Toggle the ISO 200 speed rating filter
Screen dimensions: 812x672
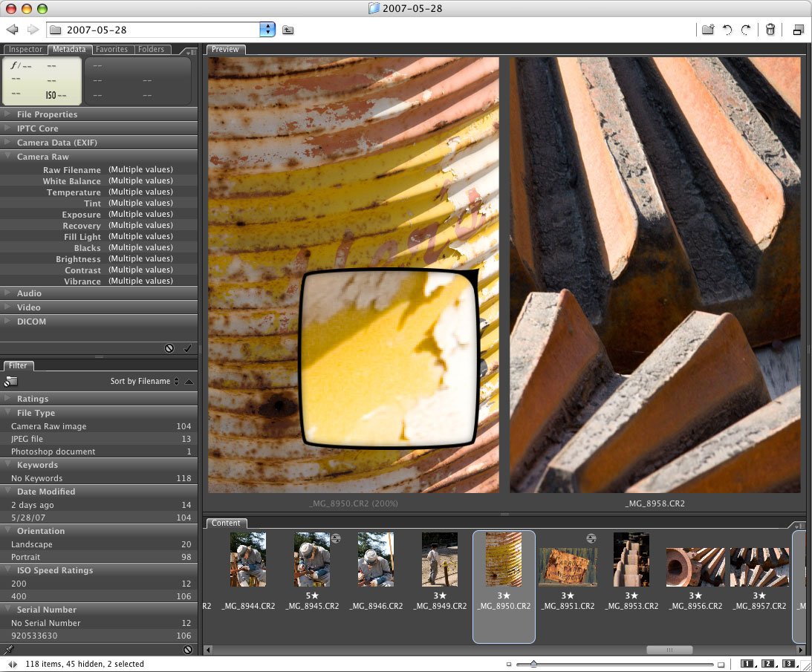pos(19,584)
